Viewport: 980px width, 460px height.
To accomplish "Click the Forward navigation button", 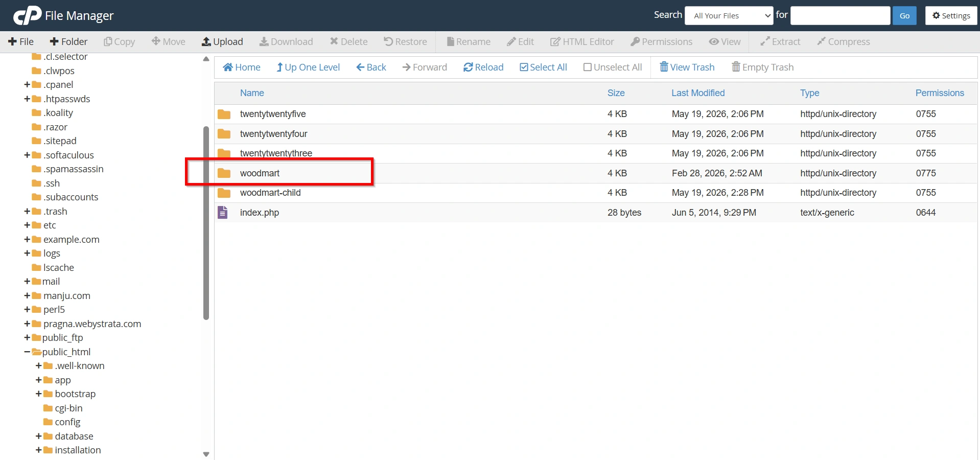I will pos(425,67).
